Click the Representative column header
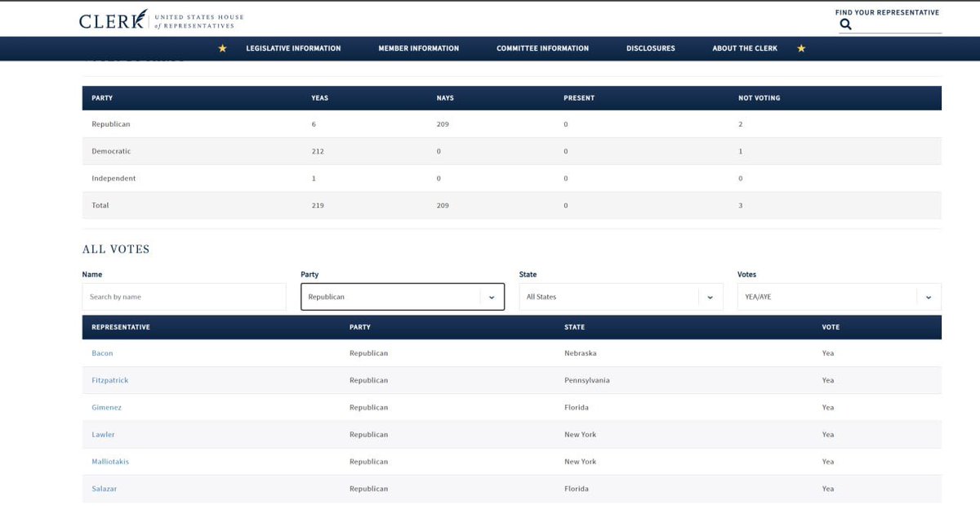980x506 pixels. point(121,327)
